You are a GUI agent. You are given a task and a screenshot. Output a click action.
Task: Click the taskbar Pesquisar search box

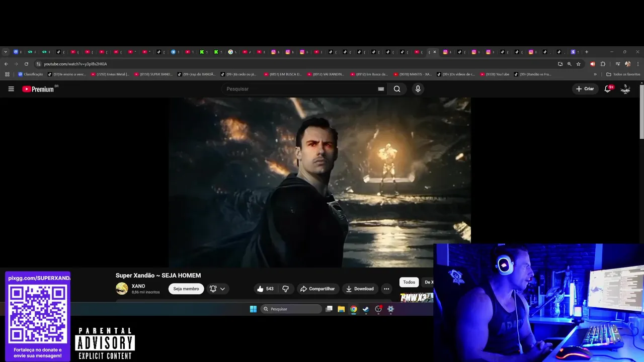tap(291, 309)
